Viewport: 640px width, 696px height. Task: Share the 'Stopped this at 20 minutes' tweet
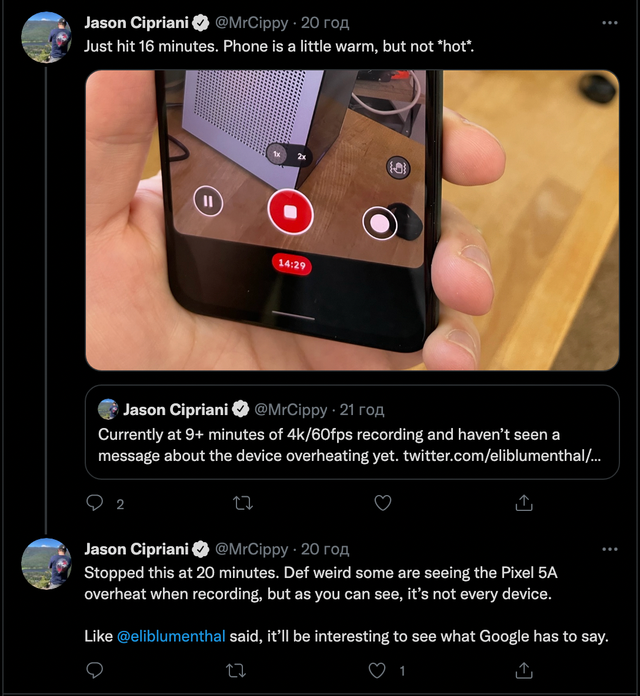[524, 670]
